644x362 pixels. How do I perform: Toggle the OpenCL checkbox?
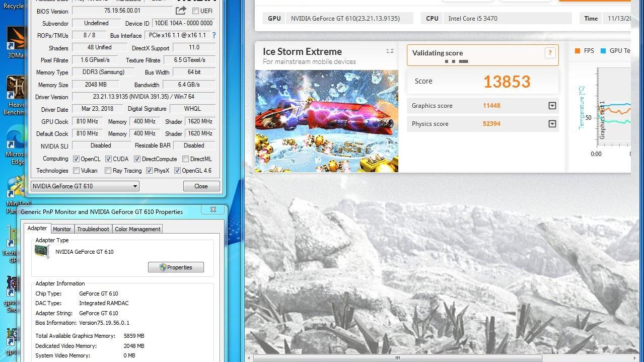click(x=77, y=159)
